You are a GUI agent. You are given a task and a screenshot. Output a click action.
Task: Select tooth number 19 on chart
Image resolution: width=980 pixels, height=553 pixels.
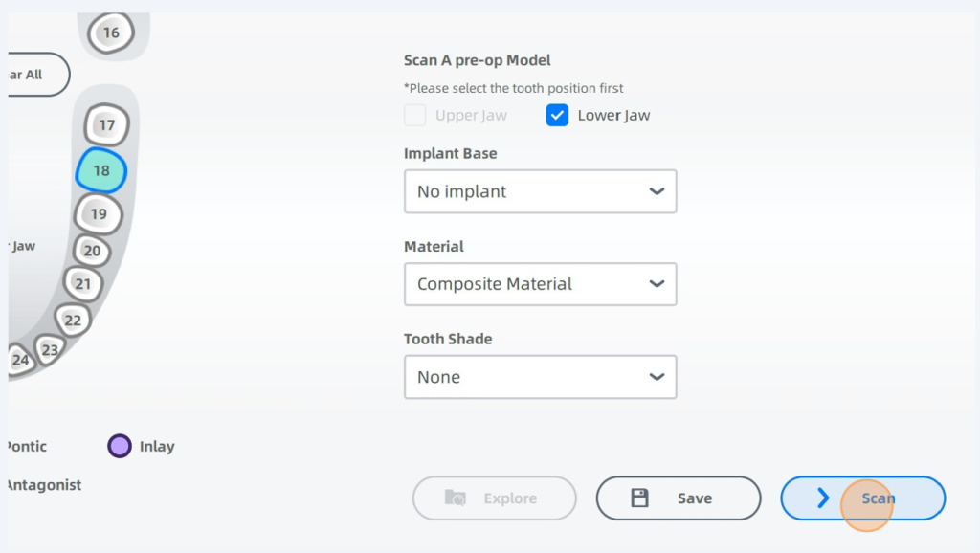pyautogui.click(x=99, y=214)
